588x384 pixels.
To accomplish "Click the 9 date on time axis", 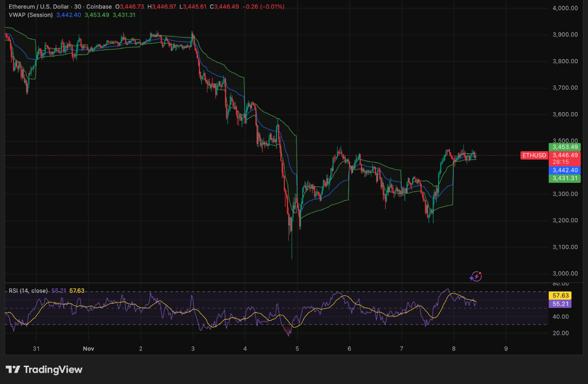I will pos(506,348).
